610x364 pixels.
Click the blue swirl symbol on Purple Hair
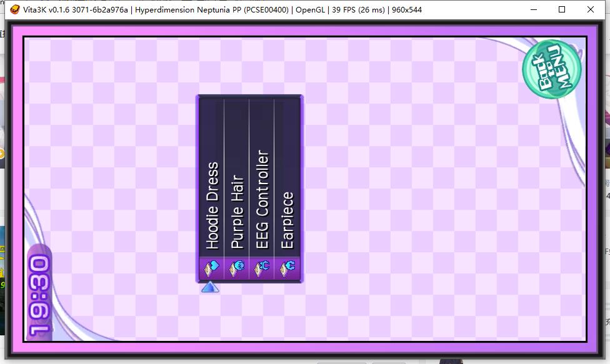(239, 264)
